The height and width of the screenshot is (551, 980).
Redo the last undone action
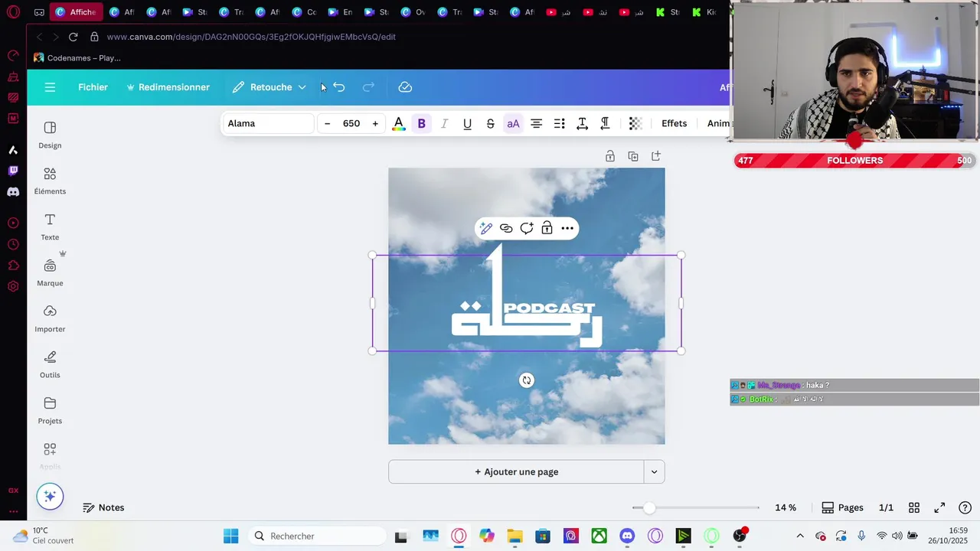tap(368, 87)
